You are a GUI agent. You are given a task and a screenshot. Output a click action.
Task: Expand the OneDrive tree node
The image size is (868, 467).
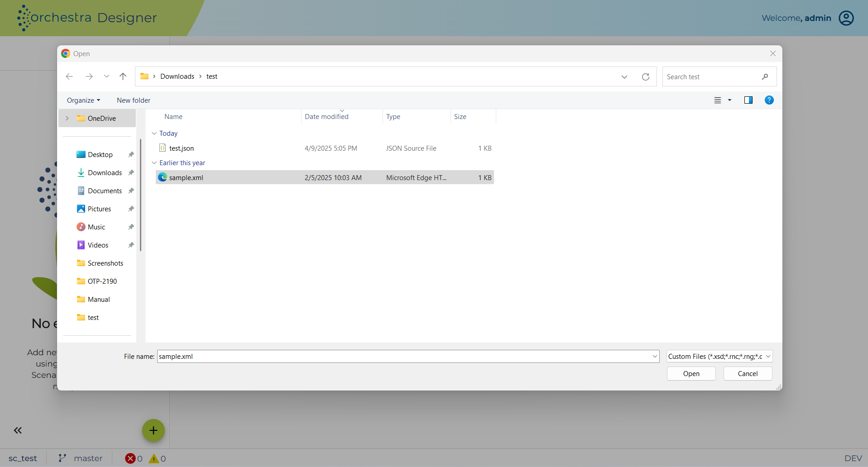pyautogui.click(x=67, y=119)
